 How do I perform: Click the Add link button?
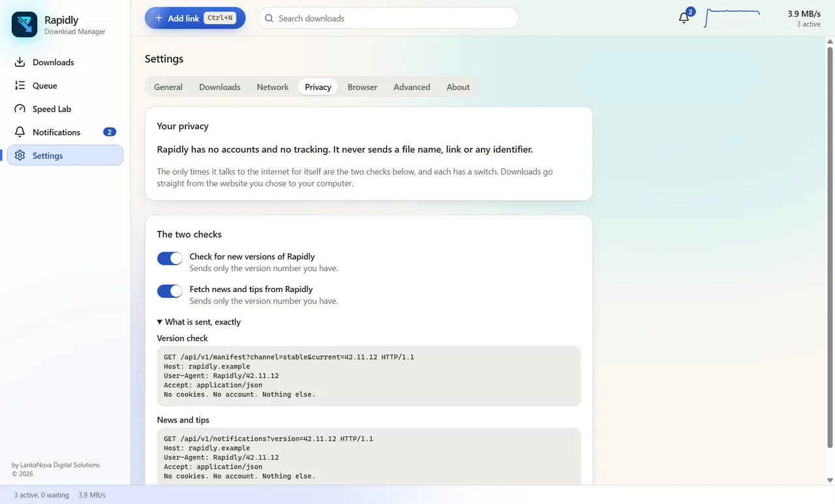(195, 18)
